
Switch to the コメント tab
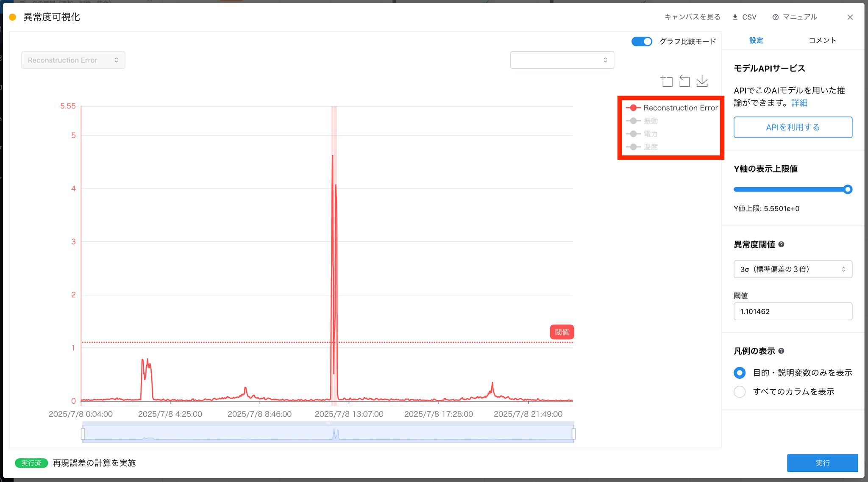pyautogui.click(x=822, y=40)
